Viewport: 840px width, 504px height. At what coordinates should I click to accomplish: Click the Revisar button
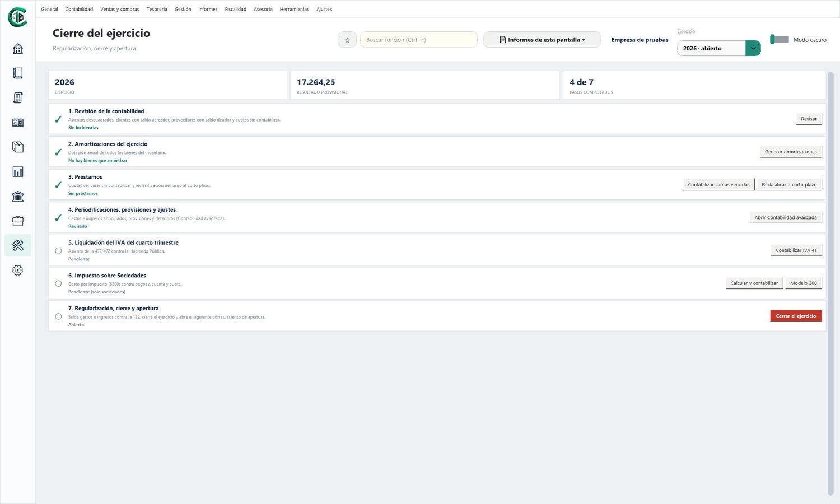809,119
